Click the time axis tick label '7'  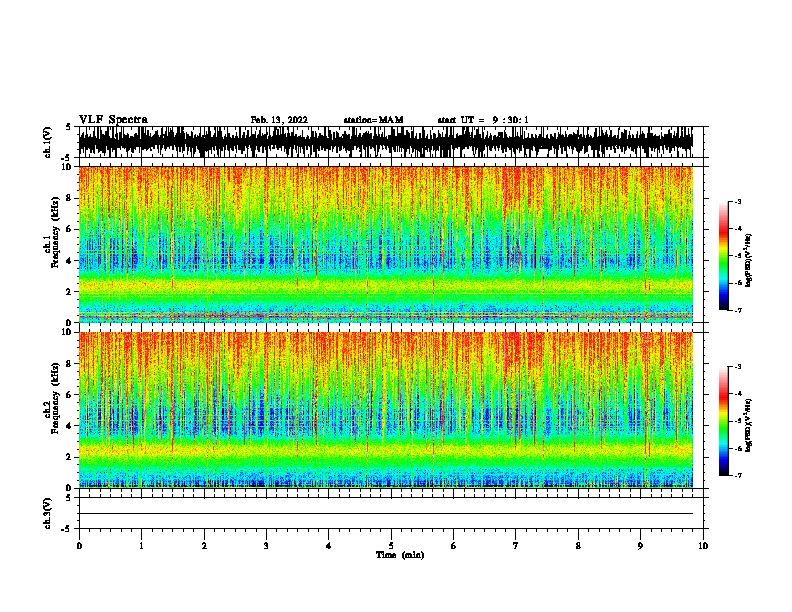pyautogui.click(x=516, y=546)
